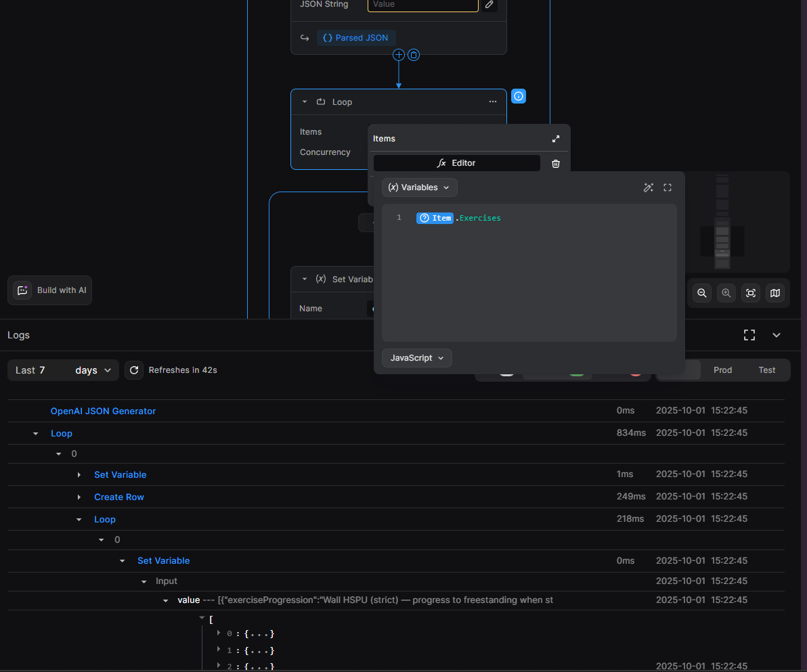Click the Concurrency label in Loop node

[x=325, y=152]
